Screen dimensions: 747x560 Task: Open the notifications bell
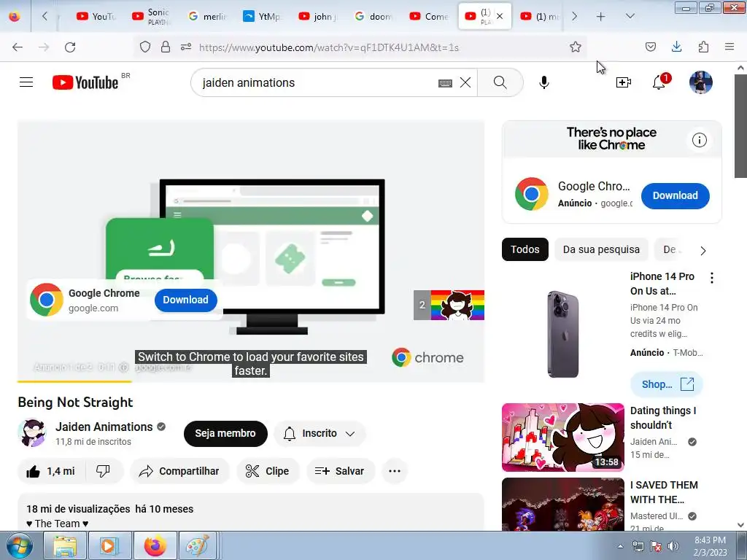pyautogui.click(x=659, y=82)
